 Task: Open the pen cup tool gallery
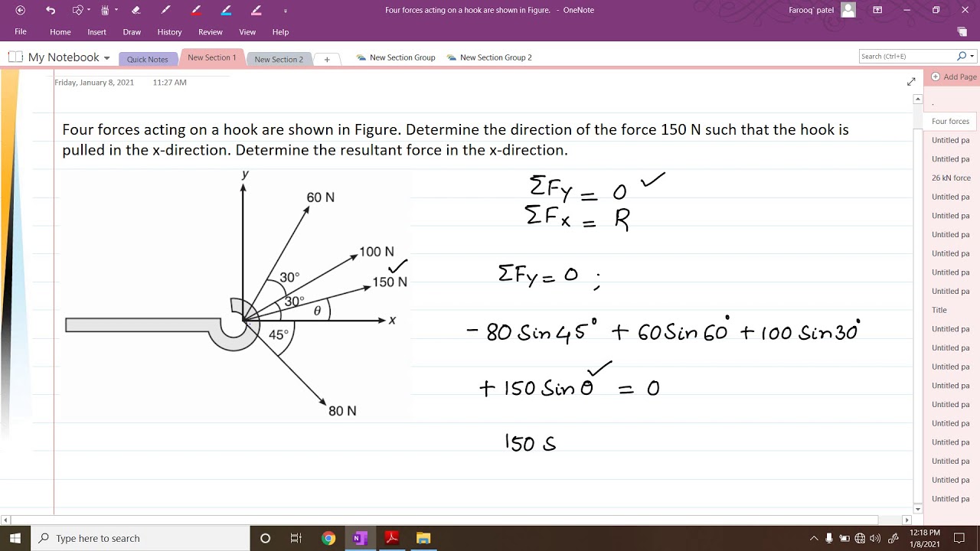coord(106,10)
